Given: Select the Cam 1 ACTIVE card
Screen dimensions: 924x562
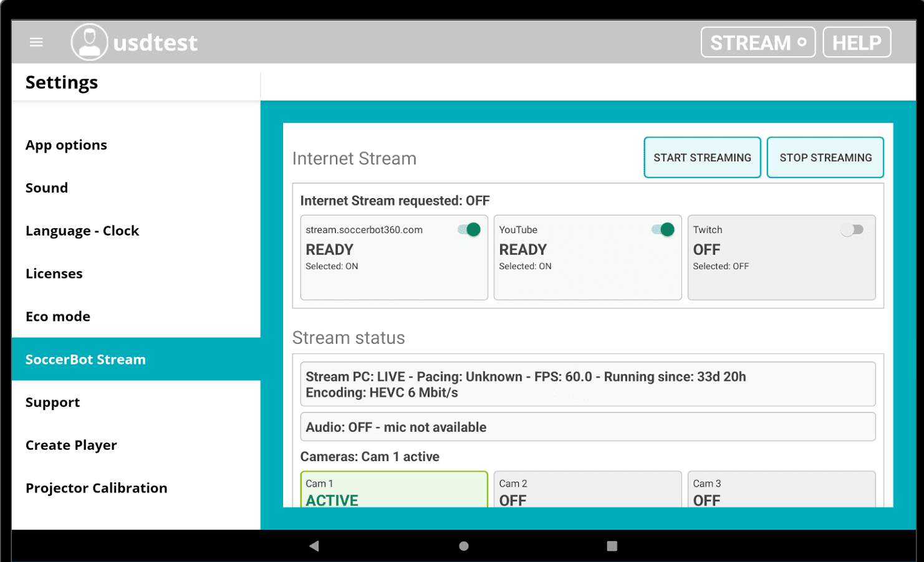Looking at the screenshot, I should point(394,490).
